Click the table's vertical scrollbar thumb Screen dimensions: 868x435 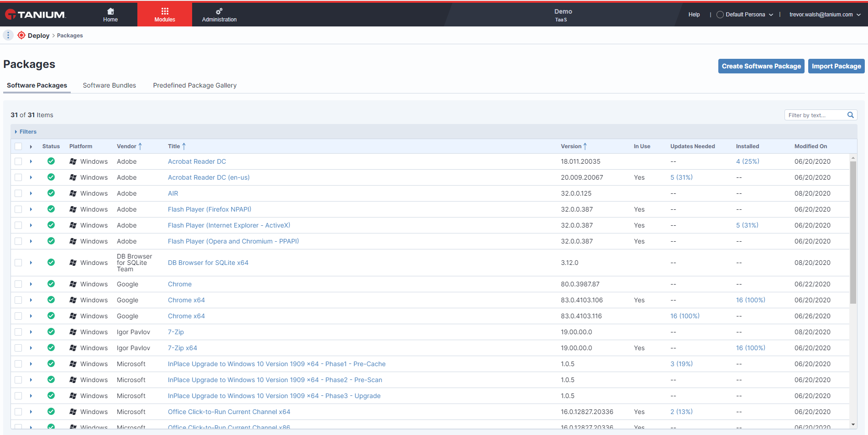point(853,233)
